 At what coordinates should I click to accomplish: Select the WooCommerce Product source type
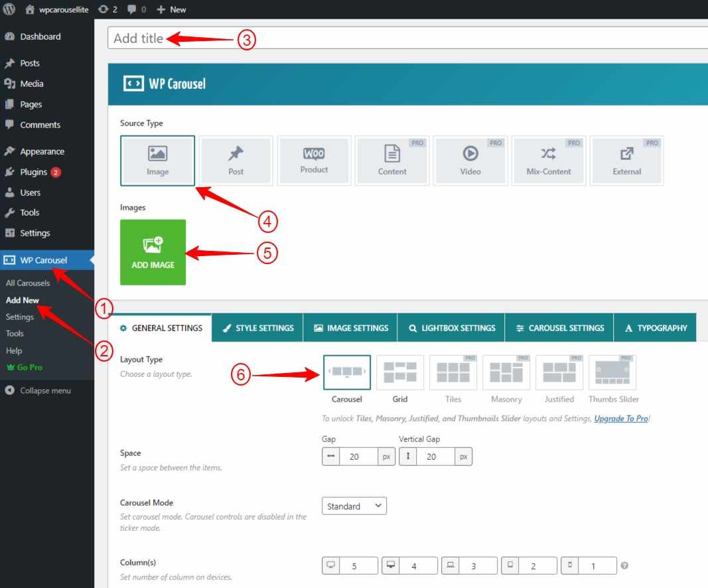tap(314, 161)
